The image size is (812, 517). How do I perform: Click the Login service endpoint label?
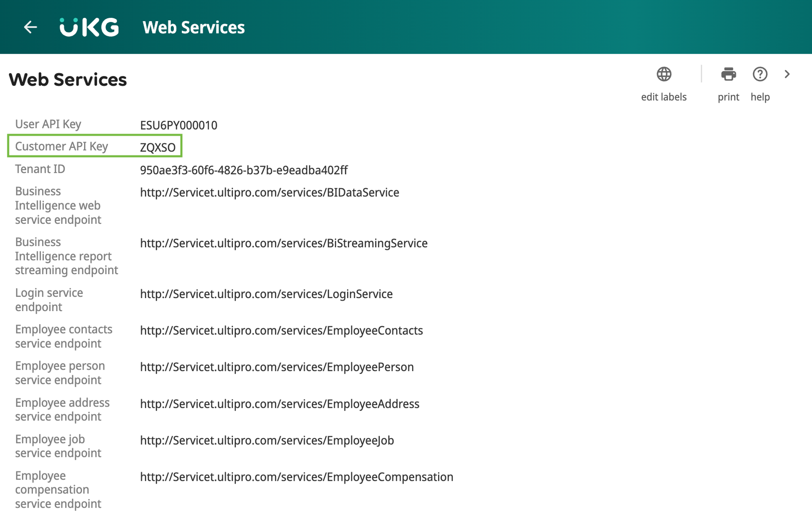49,300
